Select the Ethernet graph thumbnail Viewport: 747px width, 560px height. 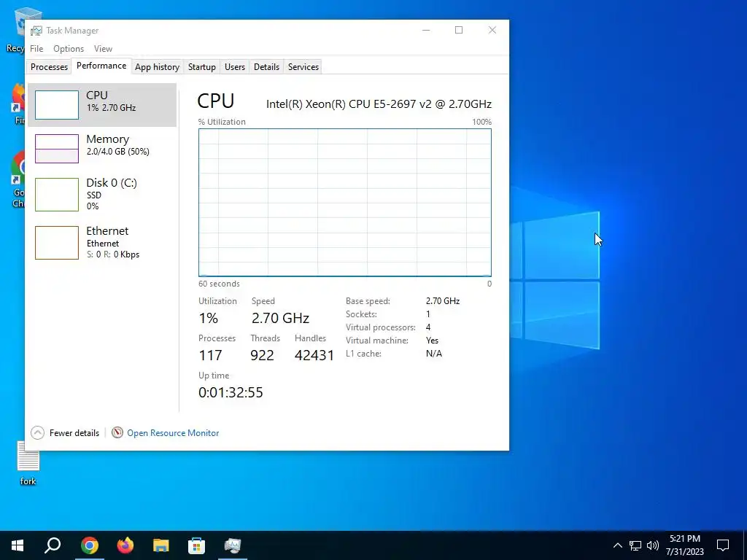(57, 243)
